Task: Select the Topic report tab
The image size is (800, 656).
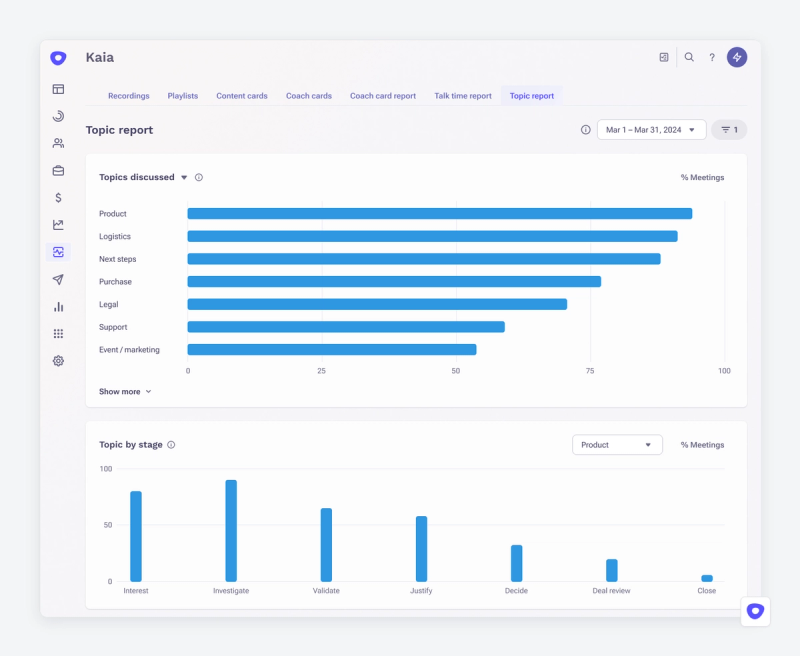Action: 532,96
